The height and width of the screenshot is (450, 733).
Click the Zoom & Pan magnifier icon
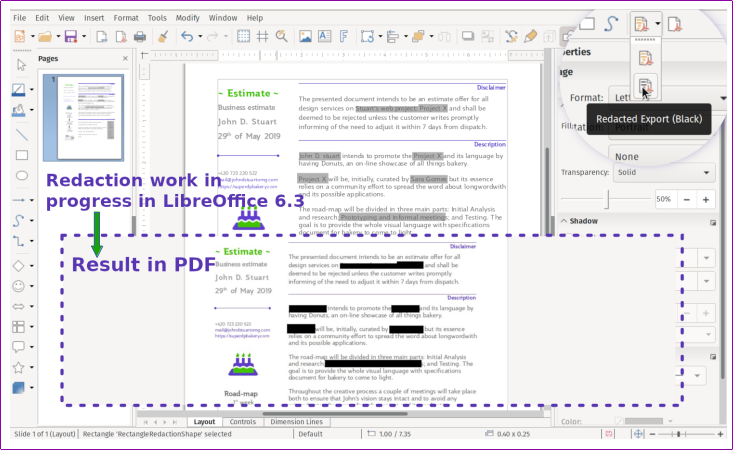coord(282,37)
